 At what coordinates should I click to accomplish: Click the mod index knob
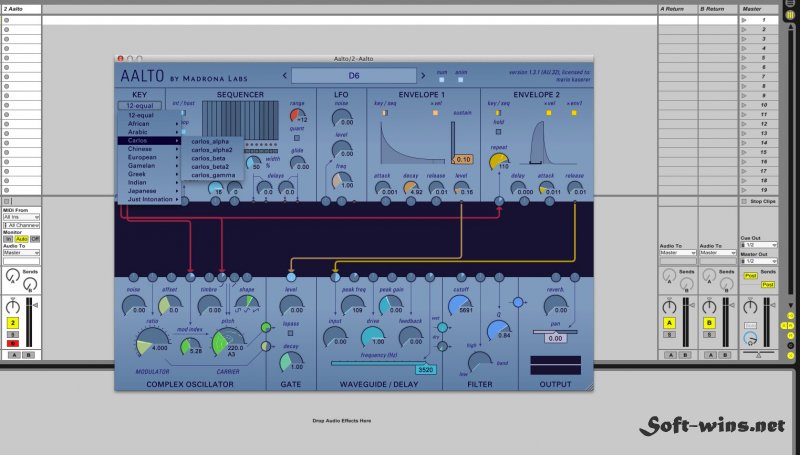click(189, 346)
